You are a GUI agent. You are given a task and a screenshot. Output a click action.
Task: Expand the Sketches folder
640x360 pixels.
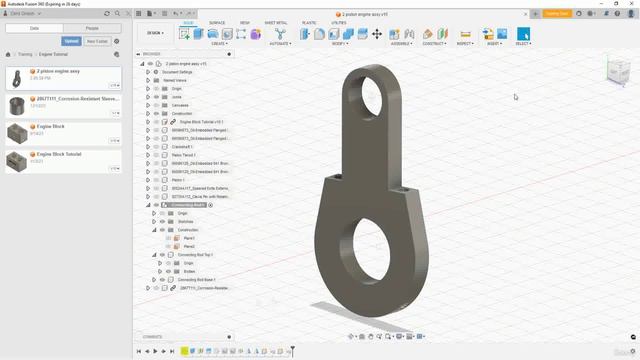[154, 222]
